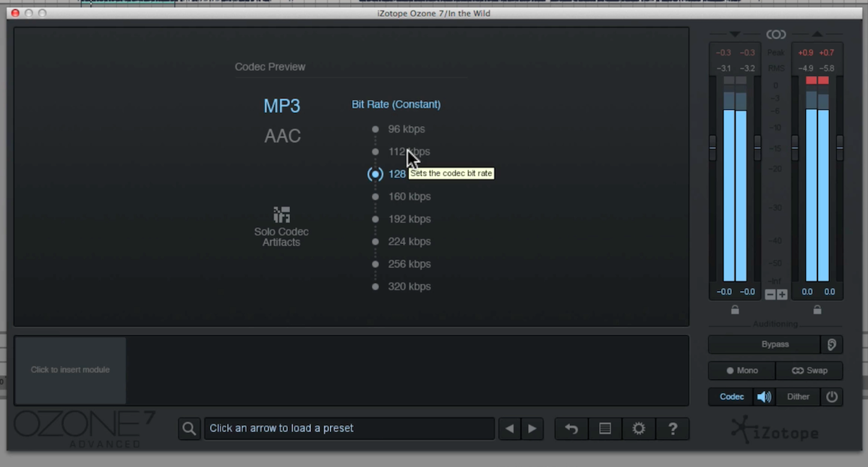Click input meter down-arrow marker
The height and width of the screenshot is (467, 868).
click(735, 34)
